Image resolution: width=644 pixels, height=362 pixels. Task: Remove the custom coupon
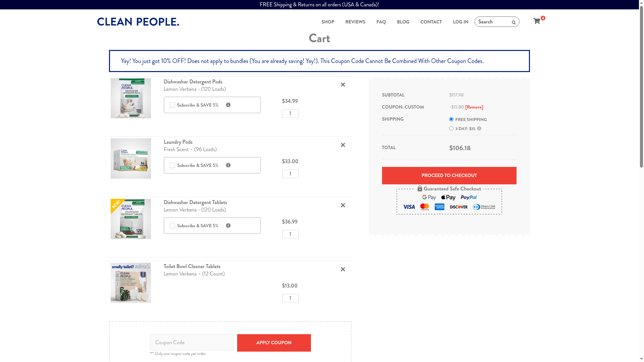pos(474,107)
